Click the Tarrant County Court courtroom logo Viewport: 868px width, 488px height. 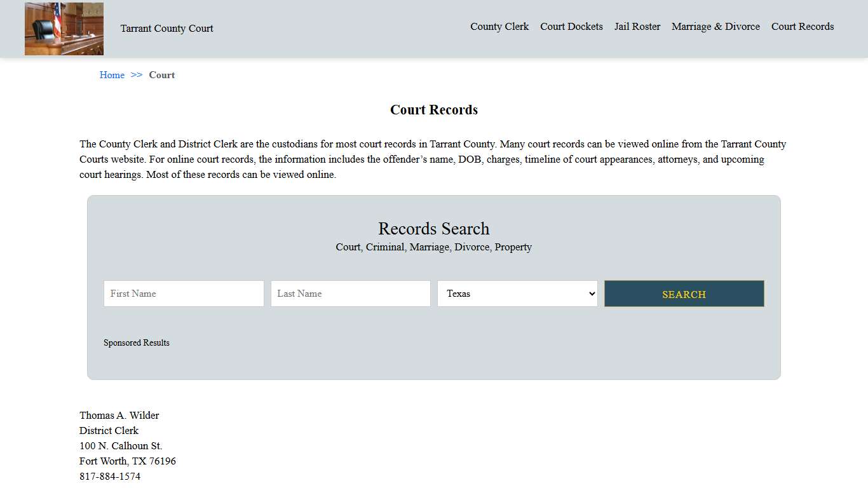pos(64,29)
